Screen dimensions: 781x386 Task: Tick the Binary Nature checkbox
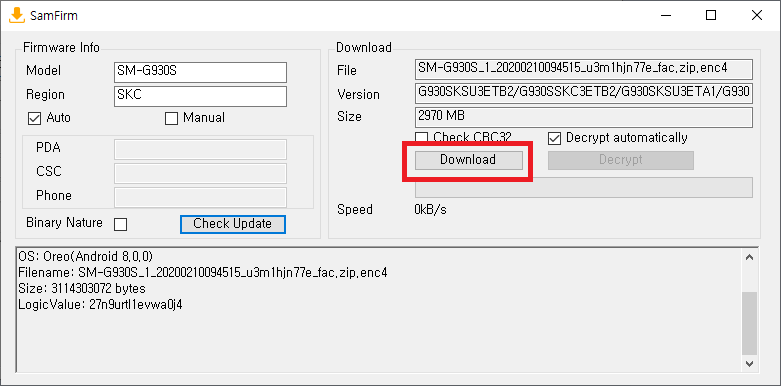click(x=121, y=225)
